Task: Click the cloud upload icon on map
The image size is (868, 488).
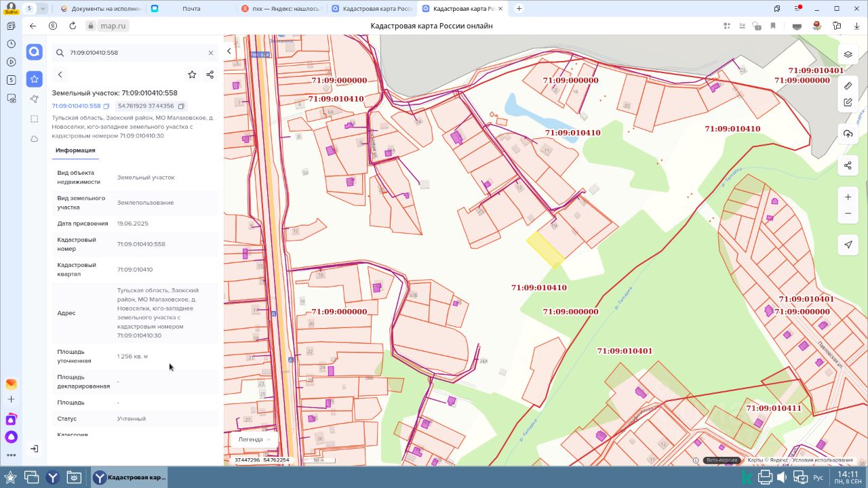Action: click(848, 134)
